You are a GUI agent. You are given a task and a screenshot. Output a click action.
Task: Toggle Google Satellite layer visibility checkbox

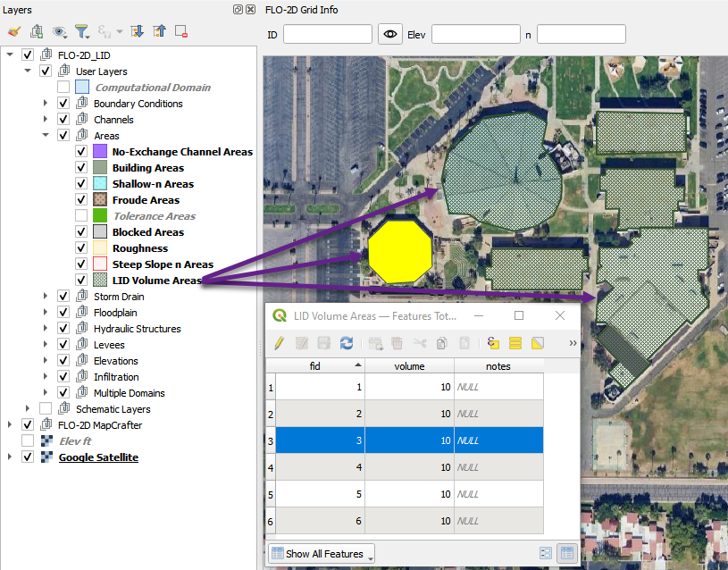coord(28,457)
